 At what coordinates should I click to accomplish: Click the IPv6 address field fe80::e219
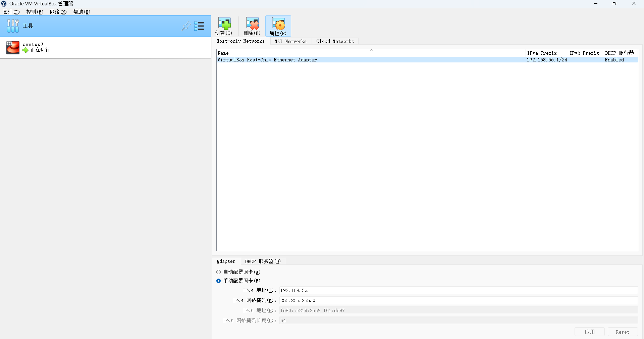(x=459, y=310)
